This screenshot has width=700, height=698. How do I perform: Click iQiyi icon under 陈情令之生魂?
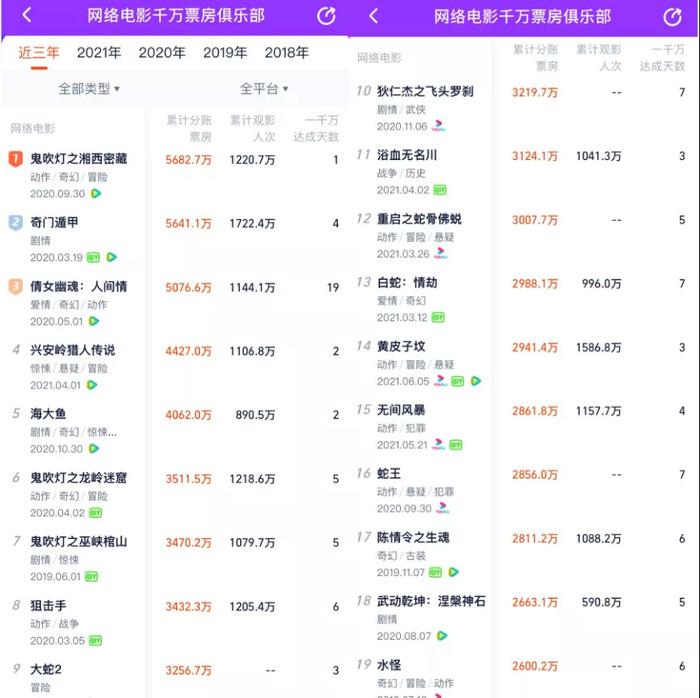click(435, 573)
